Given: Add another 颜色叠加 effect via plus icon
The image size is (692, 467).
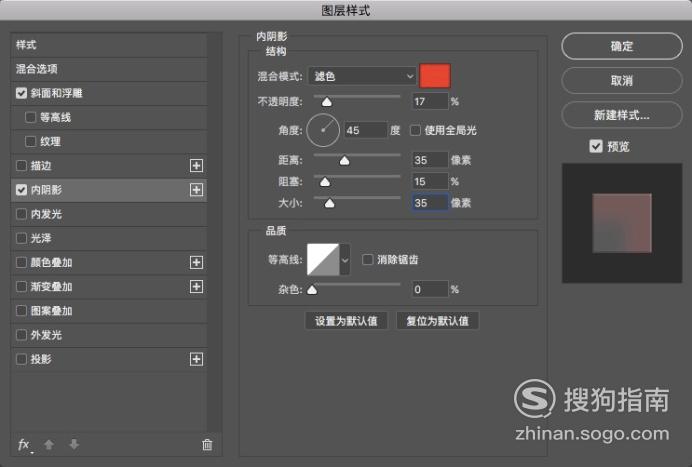Looking at the screenshot, I should [196, 262].
